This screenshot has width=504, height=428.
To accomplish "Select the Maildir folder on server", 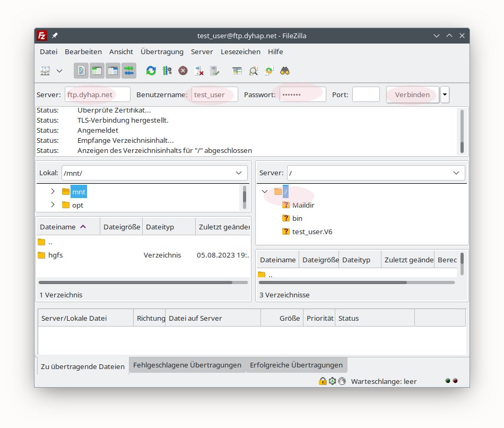I will (x=303, y=205).
